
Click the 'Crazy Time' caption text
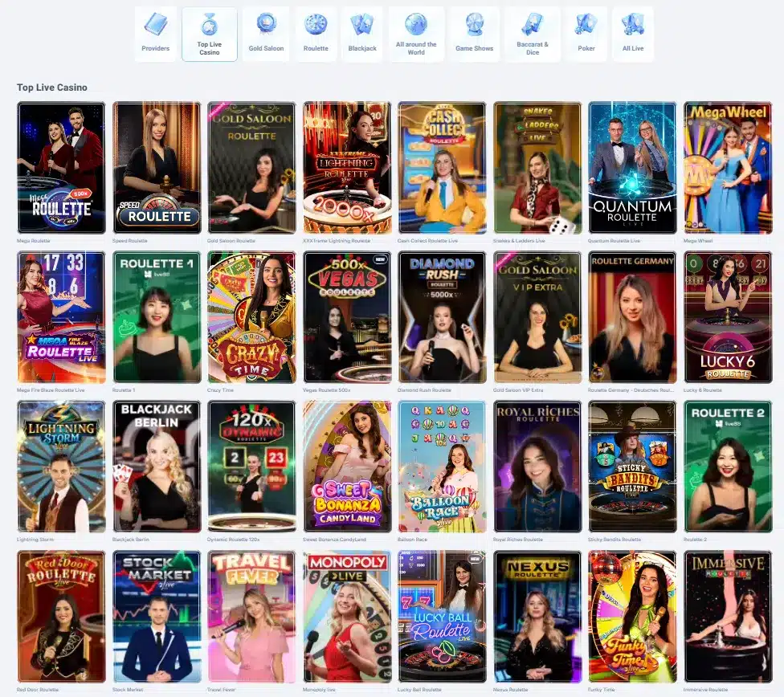tap(220, 390)
